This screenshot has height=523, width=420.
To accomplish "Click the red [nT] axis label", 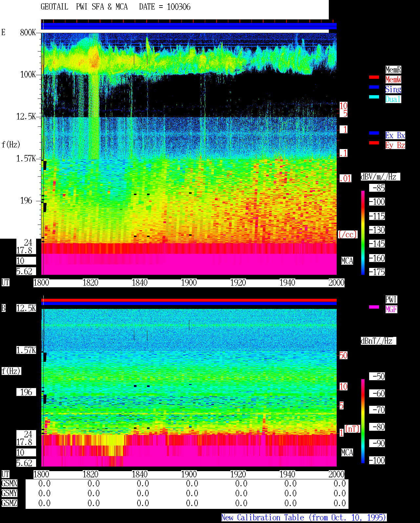I will click(352, 428).
